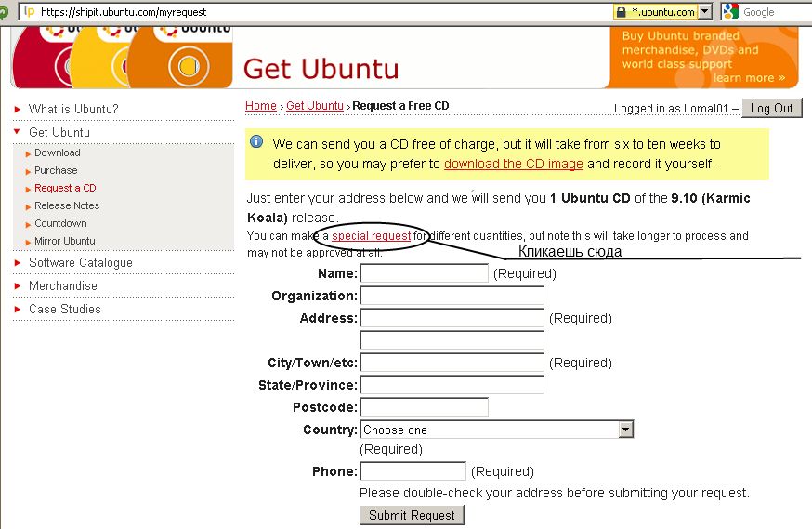This screenshot has height=529, width=812.
Task: Open the Country 'Choose one' dropdown
Action: (497, 430)
